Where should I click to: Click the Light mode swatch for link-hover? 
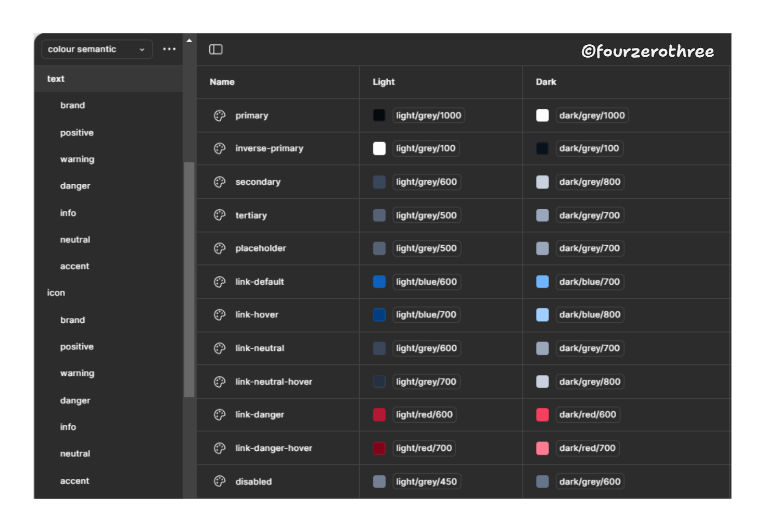[379, 314]
